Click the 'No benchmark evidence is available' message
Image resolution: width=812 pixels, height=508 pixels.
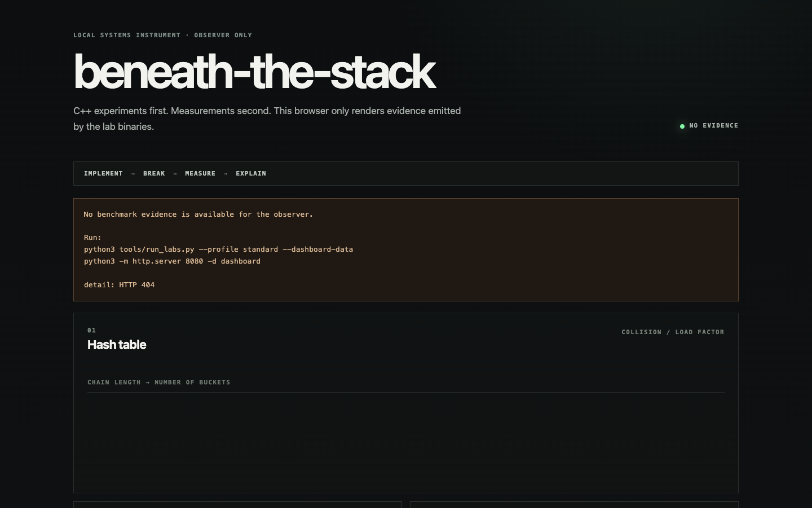[198, 214]
